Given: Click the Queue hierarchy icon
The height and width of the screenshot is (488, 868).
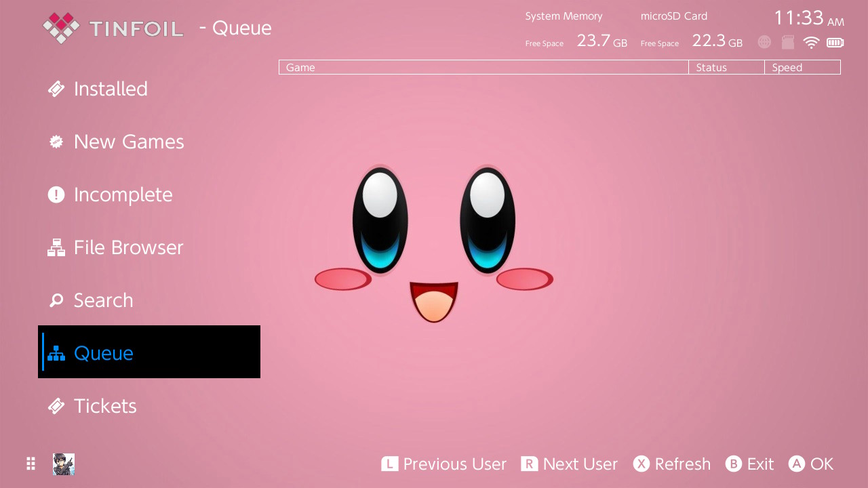Looking at the screenshot, I should (56, 353).
